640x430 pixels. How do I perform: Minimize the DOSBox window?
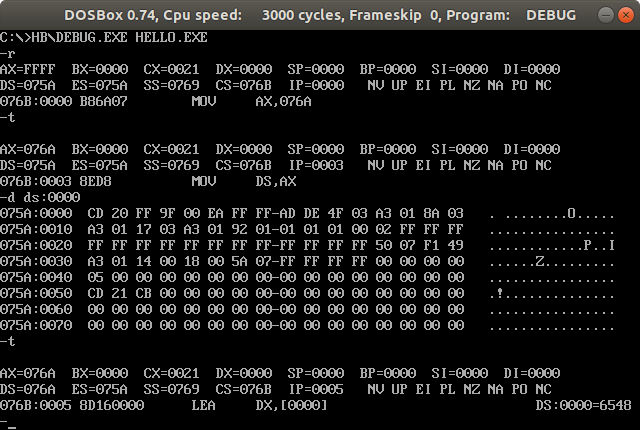click(605, 15)
